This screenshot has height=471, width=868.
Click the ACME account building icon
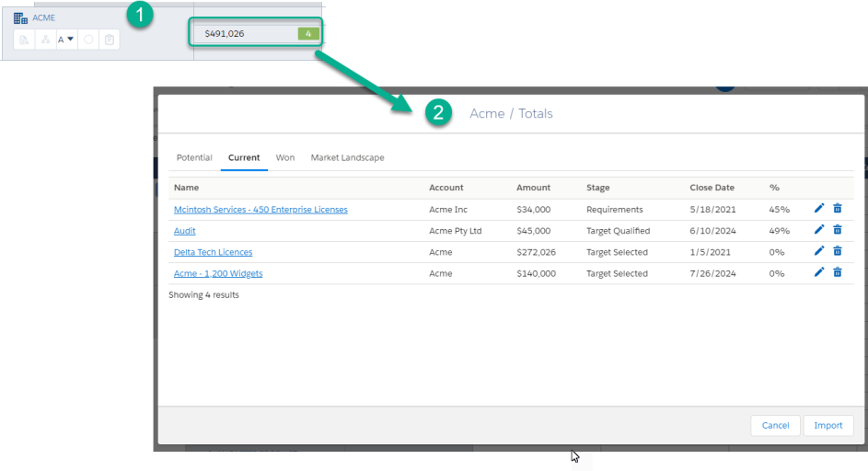(20, 17)
